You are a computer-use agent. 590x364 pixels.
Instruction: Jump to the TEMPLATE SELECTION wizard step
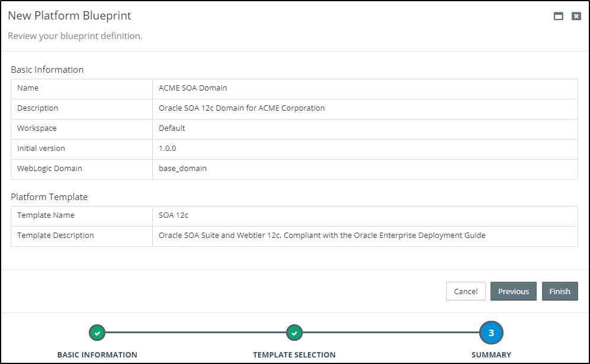coord(294,355)
